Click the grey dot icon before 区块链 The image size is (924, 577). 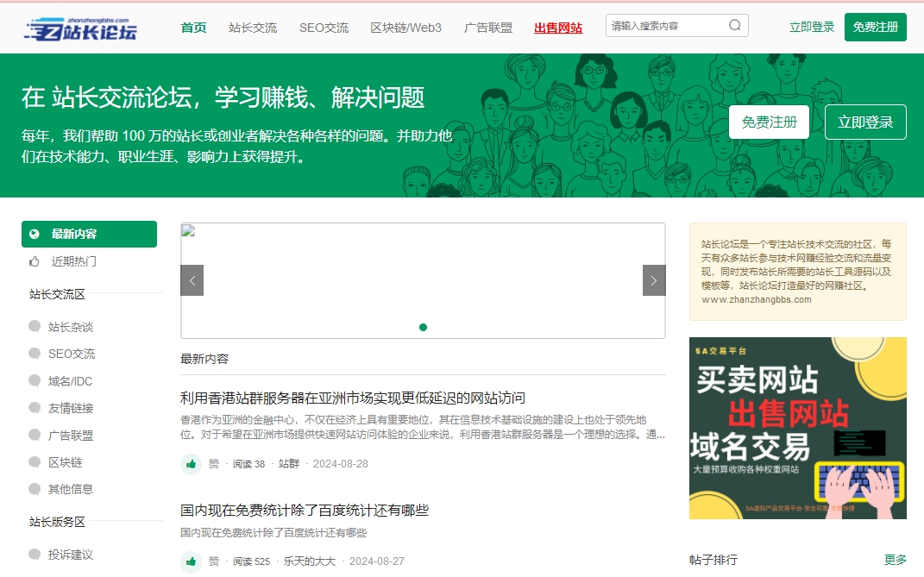[35, 461]
